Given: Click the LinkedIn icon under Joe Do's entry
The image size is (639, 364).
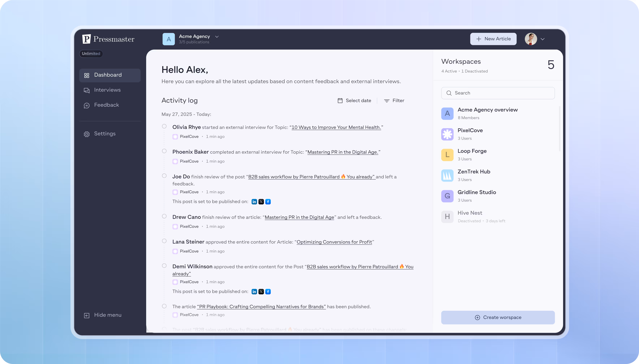Looking at the screenshot, I should coord(254,202).
